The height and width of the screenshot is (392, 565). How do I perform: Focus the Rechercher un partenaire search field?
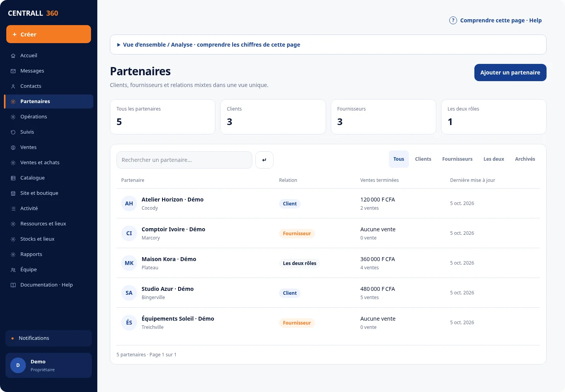point(184,160)
